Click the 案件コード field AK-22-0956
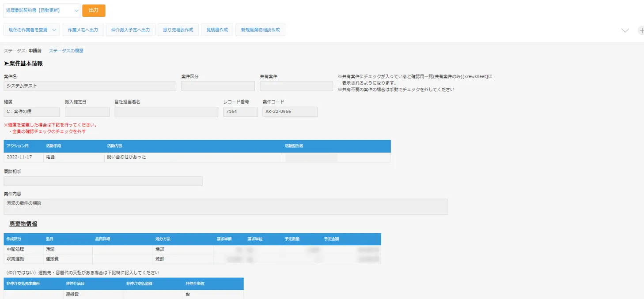The width and height of the screenshot is (644, 299). pos(290,112)
